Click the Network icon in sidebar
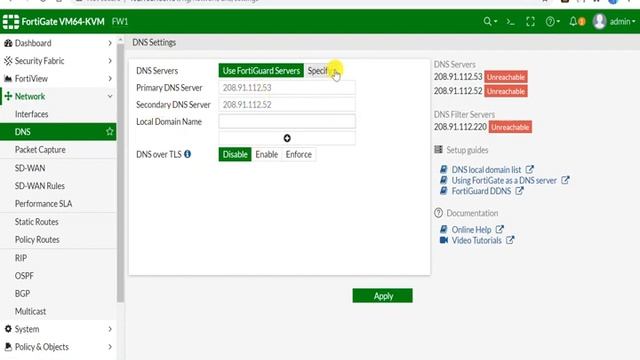Image resolution: width=640 pixels, height=360 pixels. coord(8,96)
